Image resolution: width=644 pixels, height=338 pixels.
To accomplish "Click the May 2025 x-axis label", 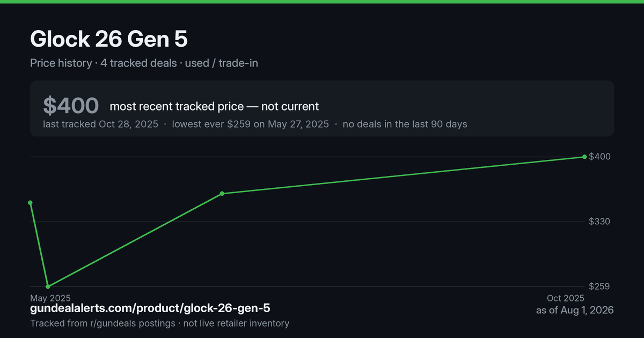I will point(50,298).
